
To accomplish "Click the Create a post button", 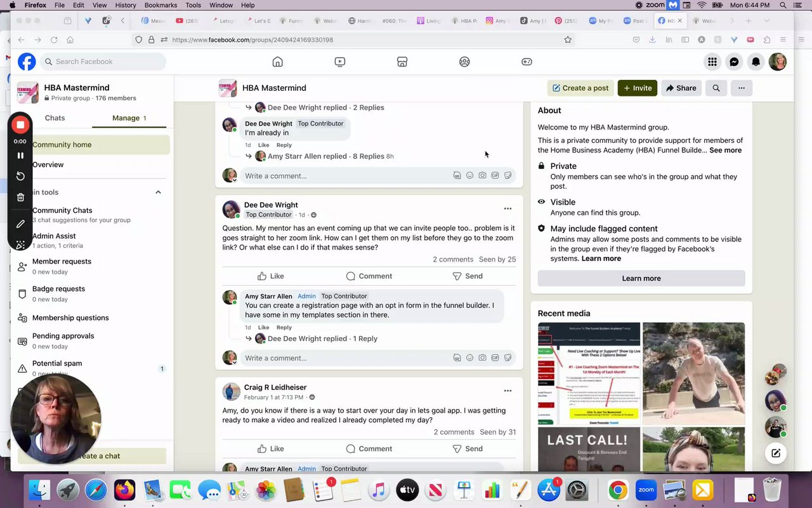I will coord(580,88).
